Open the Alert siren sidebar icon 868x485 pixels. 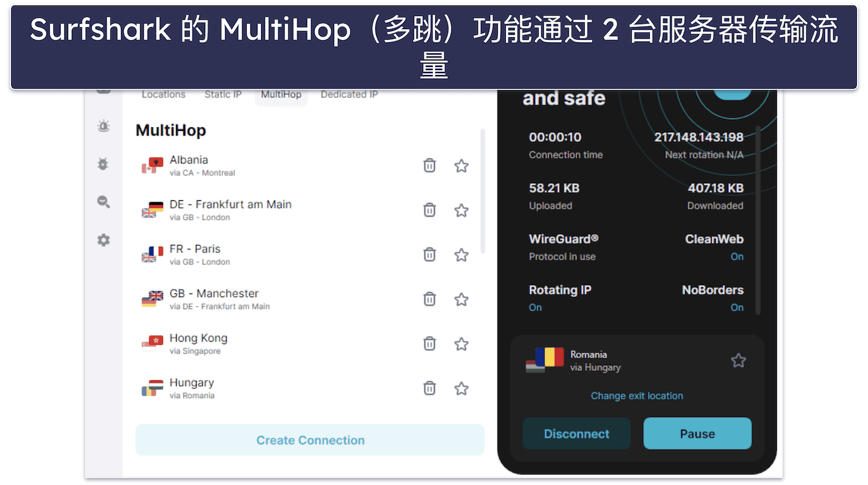tap(104, 127)
